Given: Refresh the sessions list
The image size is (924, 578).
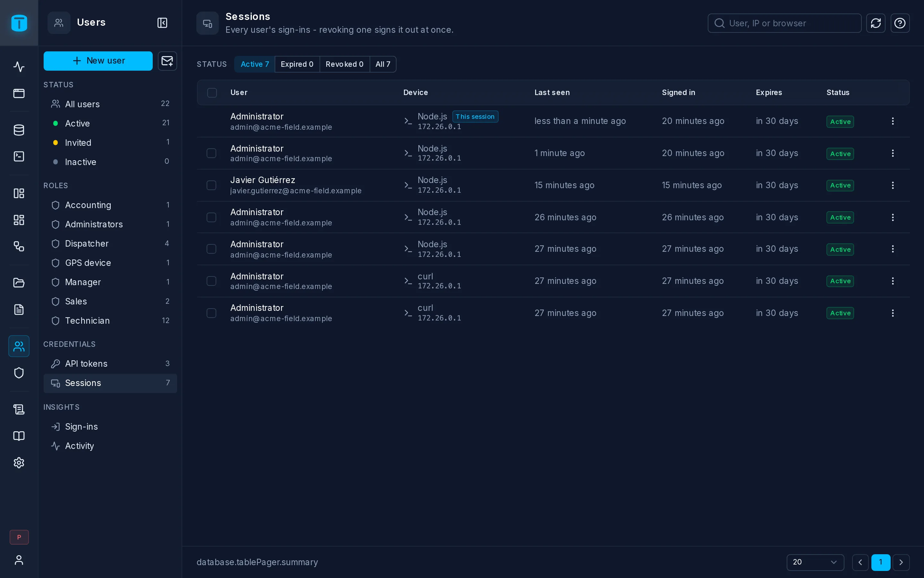Looking at the screenshot, I should [x=876, y=23].
